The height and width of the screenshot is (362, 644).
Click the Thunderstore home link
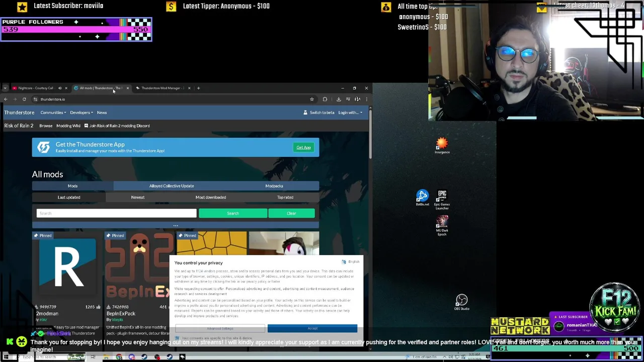coord(19,113)
